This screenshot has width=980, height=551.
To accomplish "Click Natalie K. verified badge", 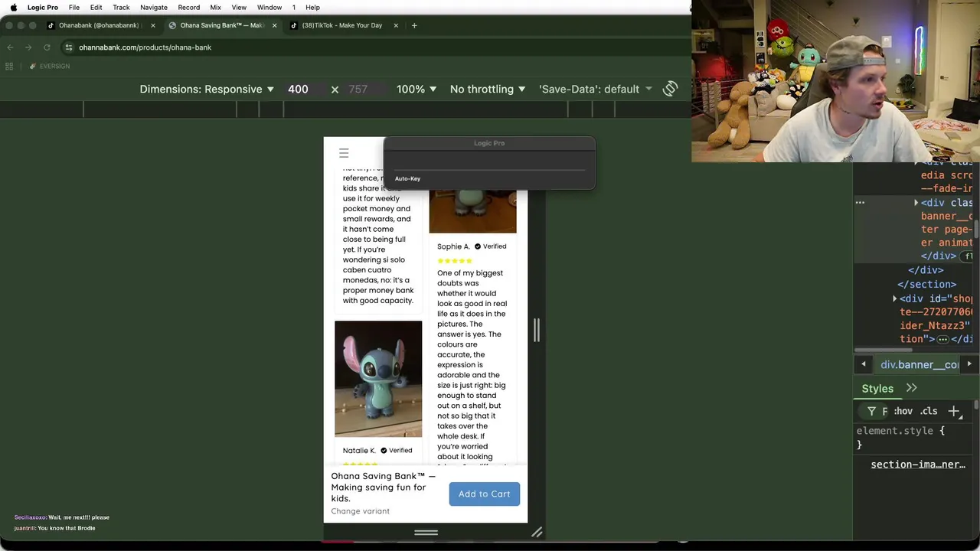I will 396,451.
